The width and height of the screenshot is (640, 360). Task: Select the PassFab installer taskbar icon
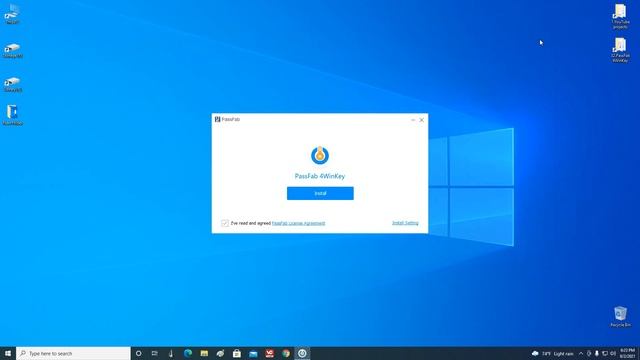[x=302, y=353]
